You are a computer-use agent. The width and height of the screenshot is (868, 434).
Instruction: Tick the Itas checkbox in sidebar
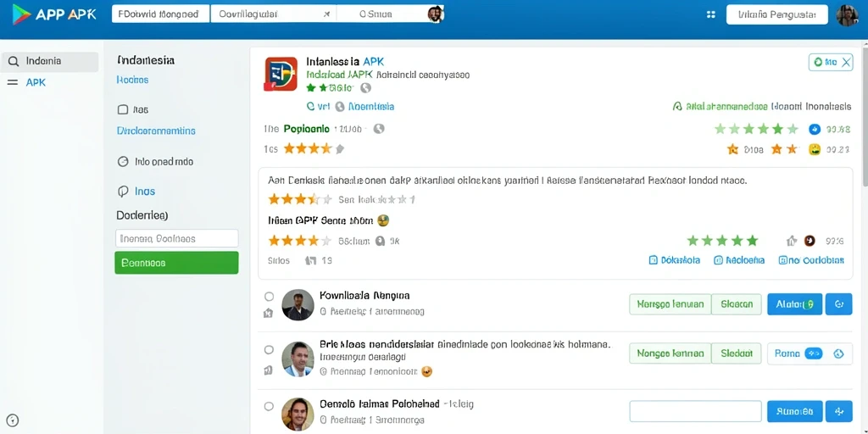[x=123, y=109]
